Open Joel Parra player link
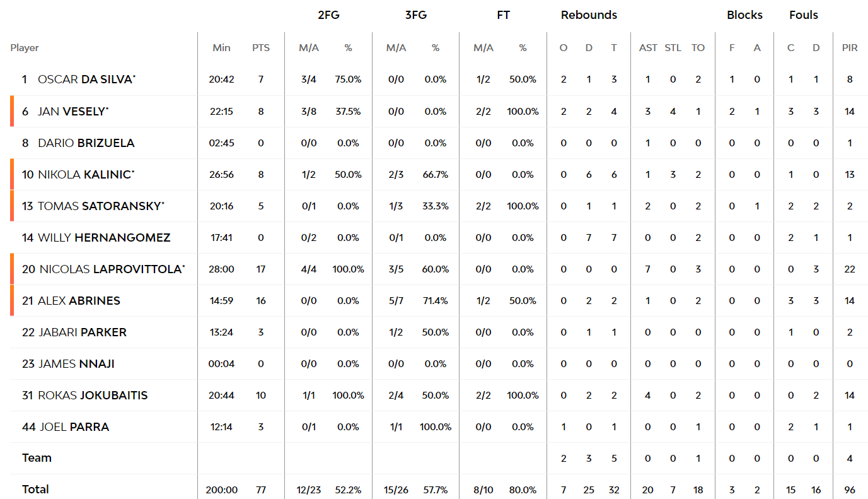 pyautogui.click(x=74, y=426)
